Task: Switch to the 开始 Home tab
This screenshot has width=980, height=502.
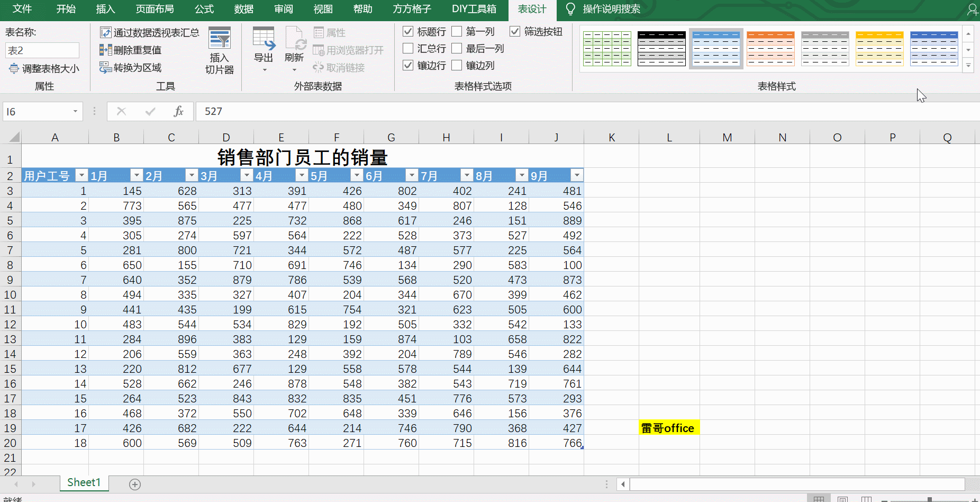Action: [66, 9]
